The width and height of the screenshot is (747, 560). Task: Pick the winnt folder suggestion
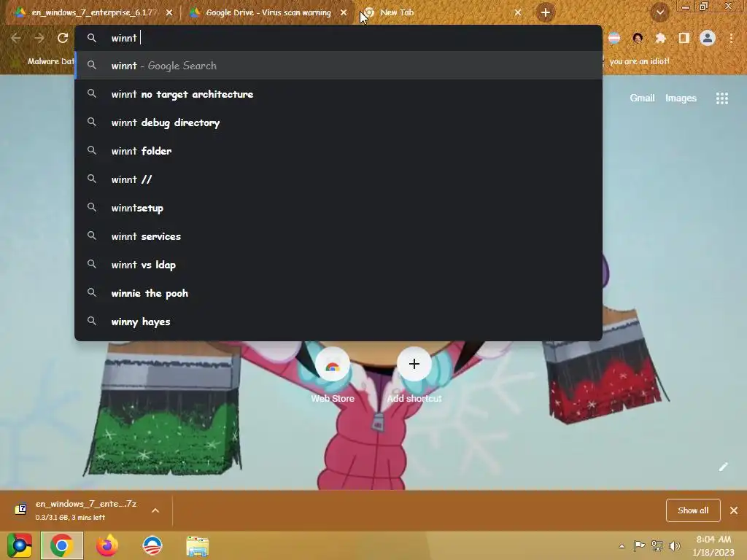pyautogui.click(x=338, y=151)
